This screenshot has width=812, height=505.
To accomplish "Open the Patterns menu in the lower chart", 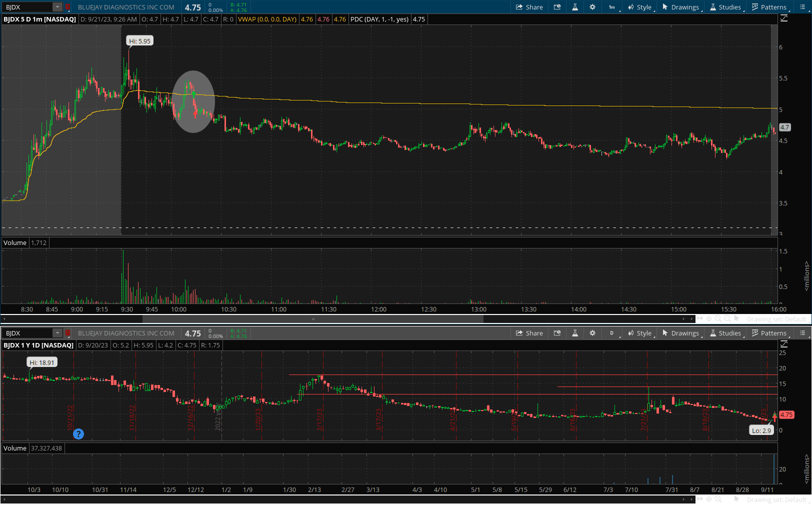I will pyautogui.click(x=769, y=333).
